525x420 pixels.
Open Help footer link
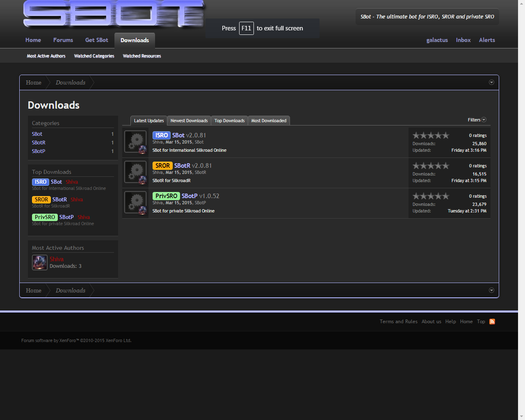pyautogui.click(x=451, y=322)
